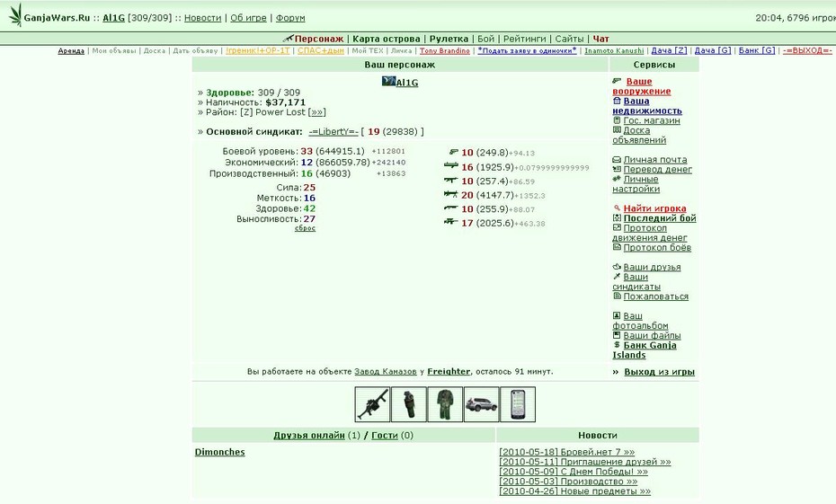The width and height of the screenshot is (836, 504).
Task: Open the Банк [G] shortcut link
Action: pyautogui.click(x=757, y=50)
